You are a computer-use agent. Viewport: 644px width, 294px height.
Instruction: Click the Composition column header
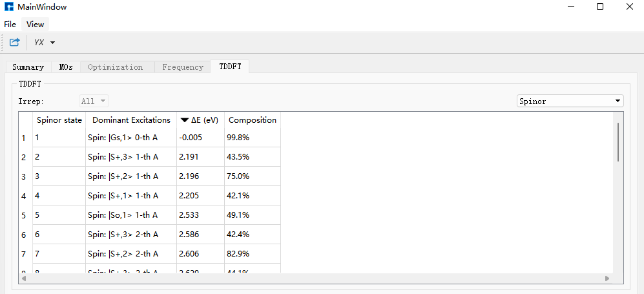tap(253, 120)
